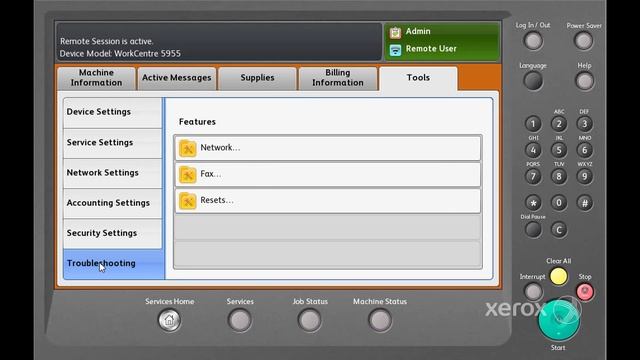Open the Fax... feature row
The width and height of the screenshot is (640, 360).
pyautogui.click(x=328, y=174)
